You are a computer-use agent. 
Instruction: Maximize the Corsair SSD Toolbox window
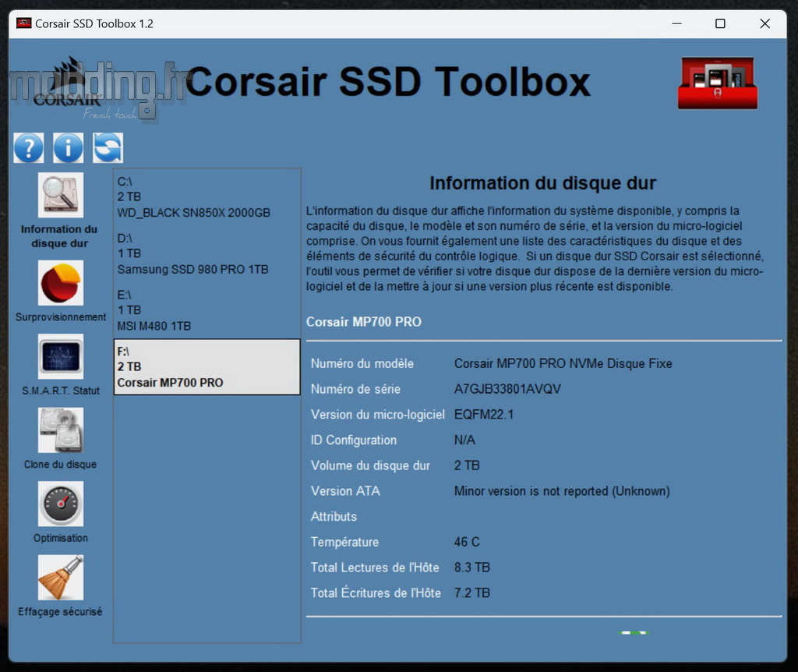click(720, 23)
